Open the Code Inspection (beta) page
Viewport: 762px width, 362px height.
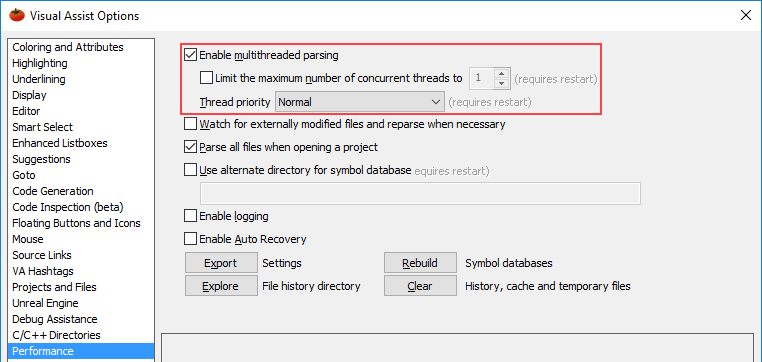coord(68,207)
